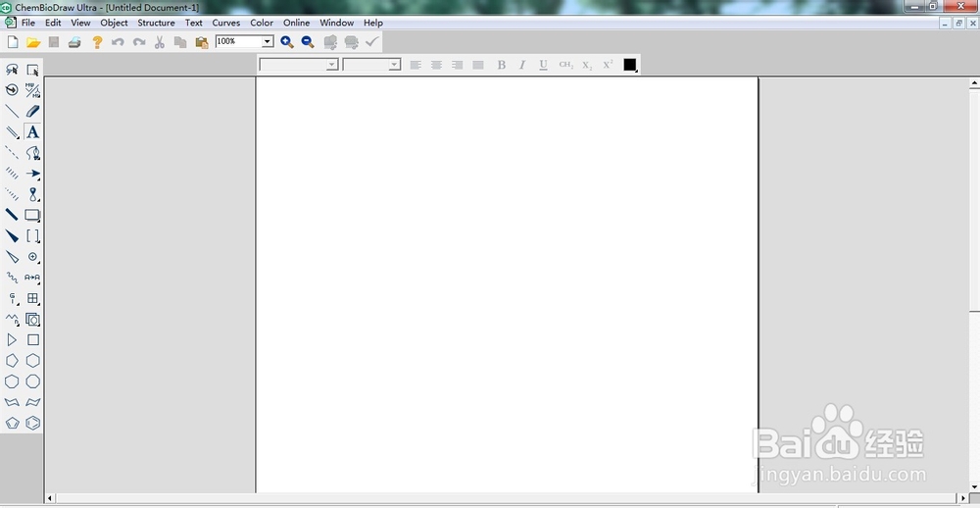
Task: Click the horizontal scrollbar left arrow
Action: point(50,498)
